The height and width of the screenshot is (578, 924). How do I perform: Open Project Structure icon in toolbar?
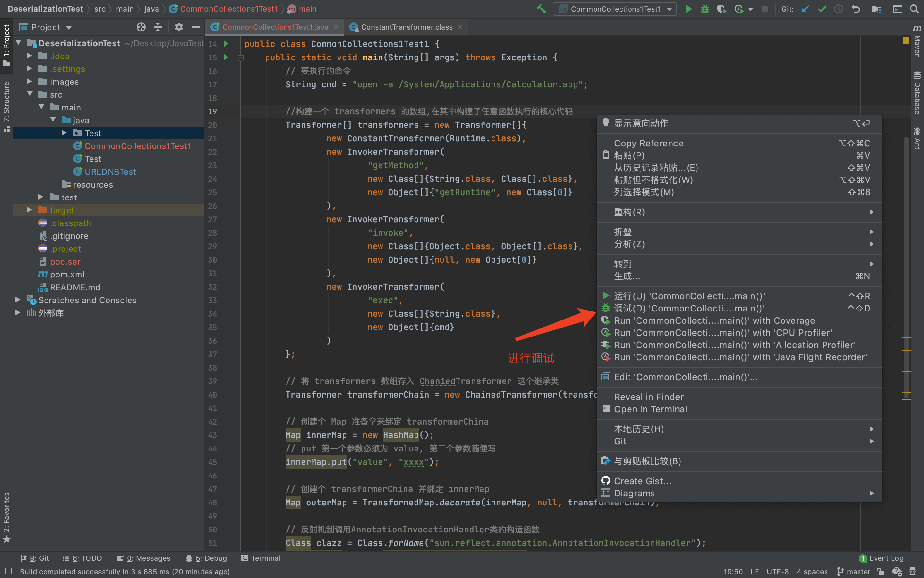(x=876, y=9)
